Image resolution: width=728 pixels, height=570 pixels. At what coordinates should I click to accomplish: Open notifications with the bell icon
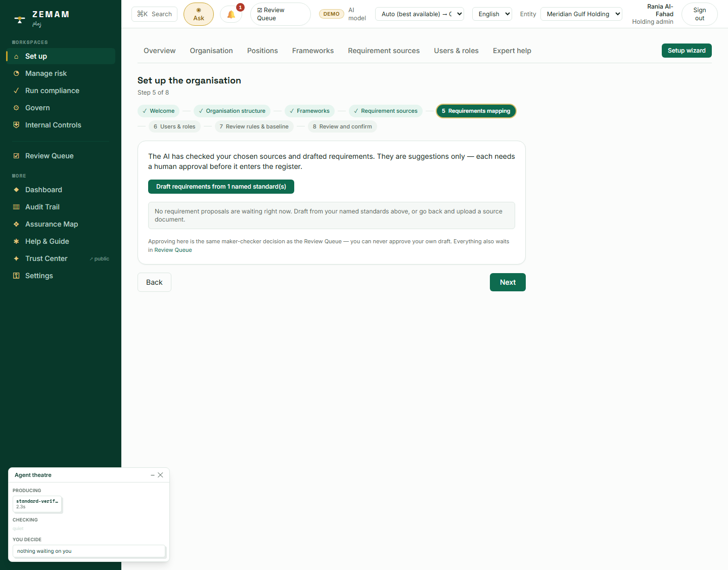coord(231,14)
